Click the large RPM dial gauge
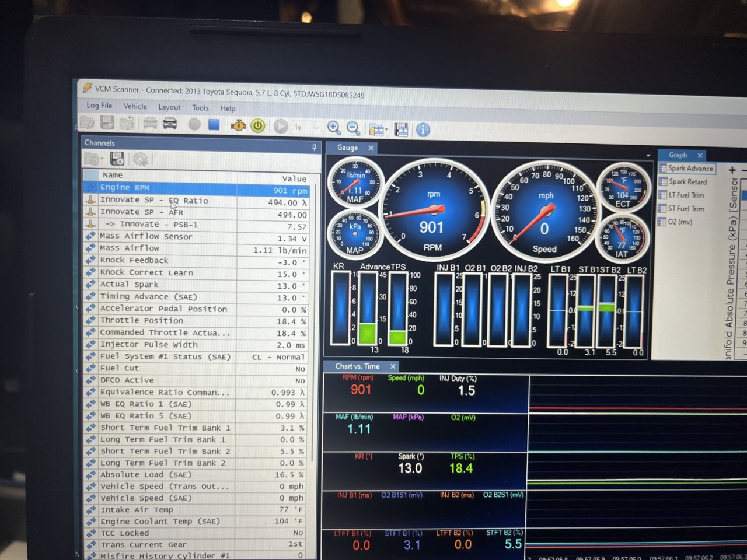The image size is (747, 560). point(433,211)
